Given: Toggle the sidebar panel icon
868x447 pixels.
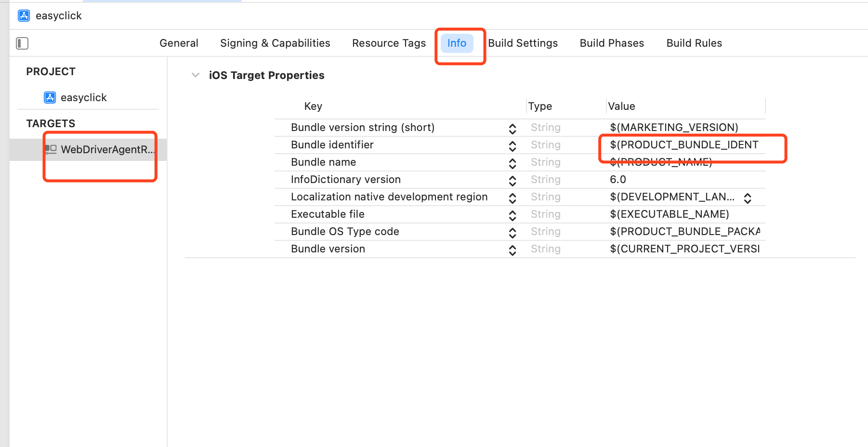Looking at the screenshot, I should (22, 43).
